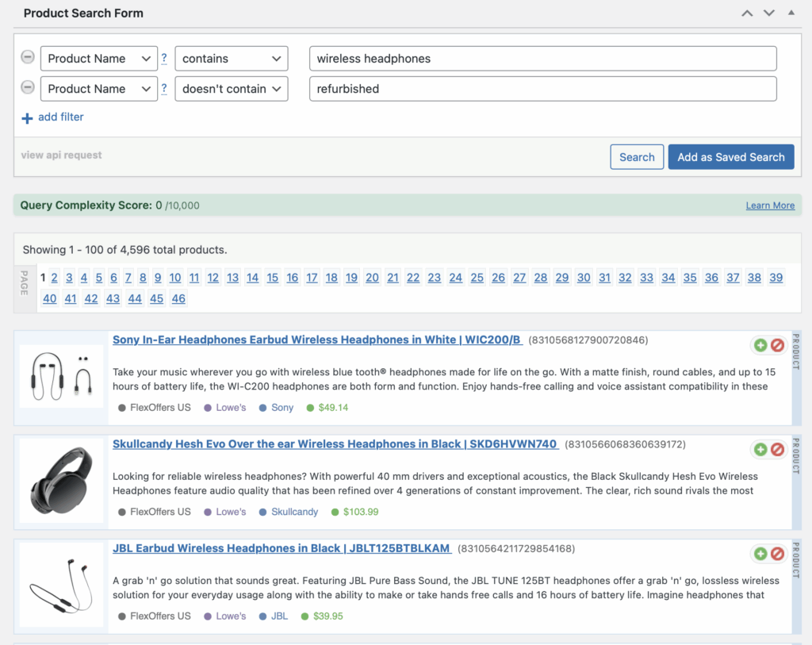Block JBL Earbud product with red icon

pos(777,554)
